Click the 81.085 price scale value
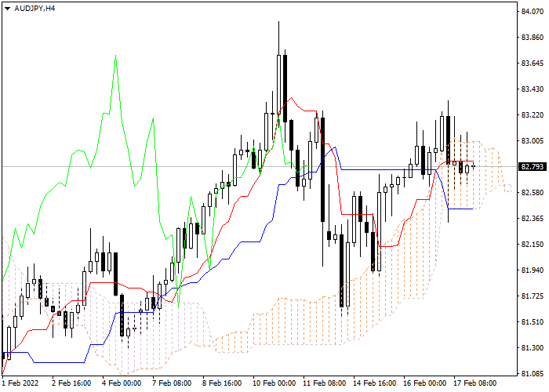549x392 pixels. click(x=533, y=374)
